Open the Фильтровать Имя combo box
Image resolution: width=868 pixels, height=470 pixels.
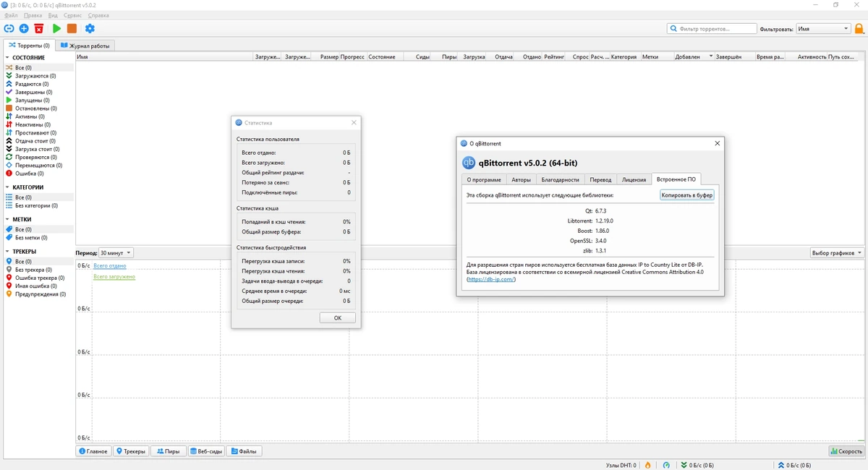823,29
